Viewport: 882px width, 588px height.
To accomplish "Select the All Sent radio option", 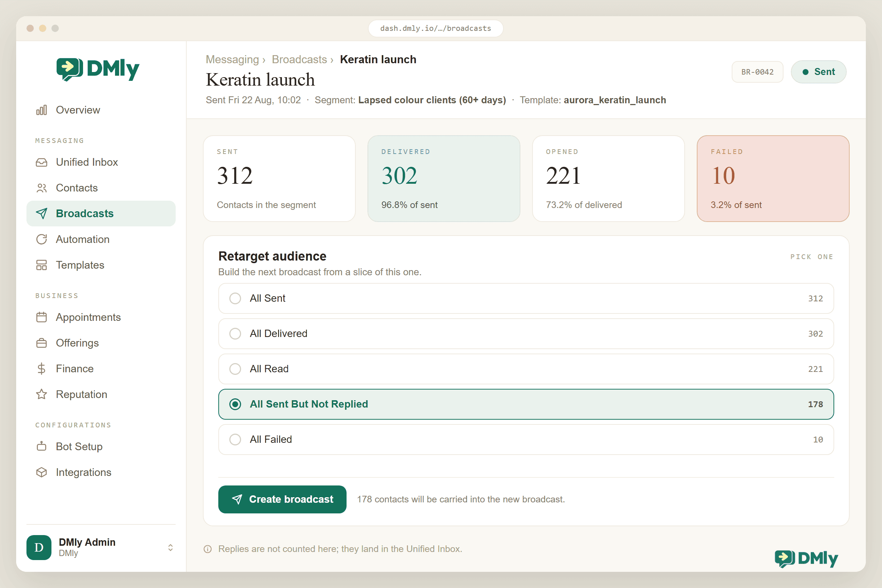I will pos(526,298).
